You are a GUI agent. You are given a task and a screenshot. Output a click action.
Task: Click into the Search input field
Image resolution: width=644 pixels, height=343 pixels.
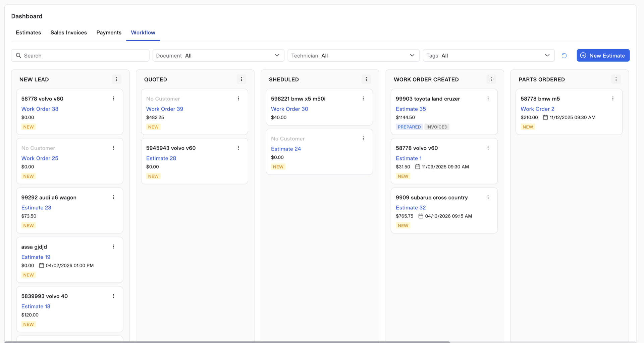pos(80,56)
